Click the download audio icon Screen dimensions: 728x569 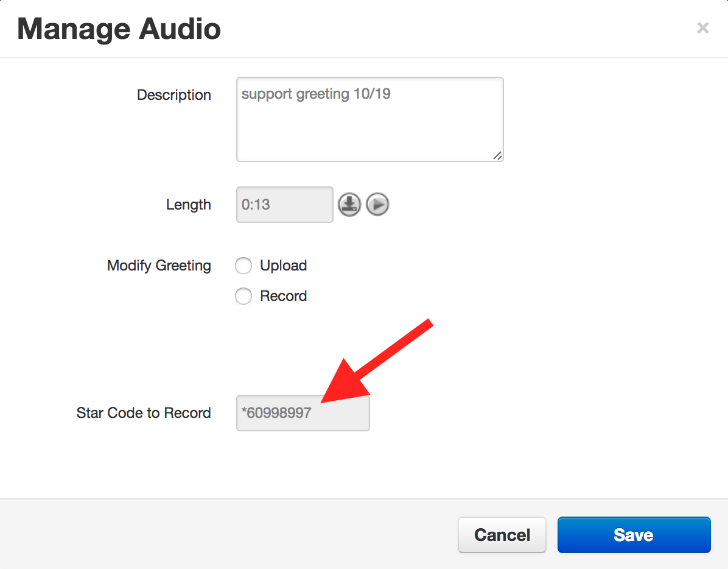click(349, 205)
